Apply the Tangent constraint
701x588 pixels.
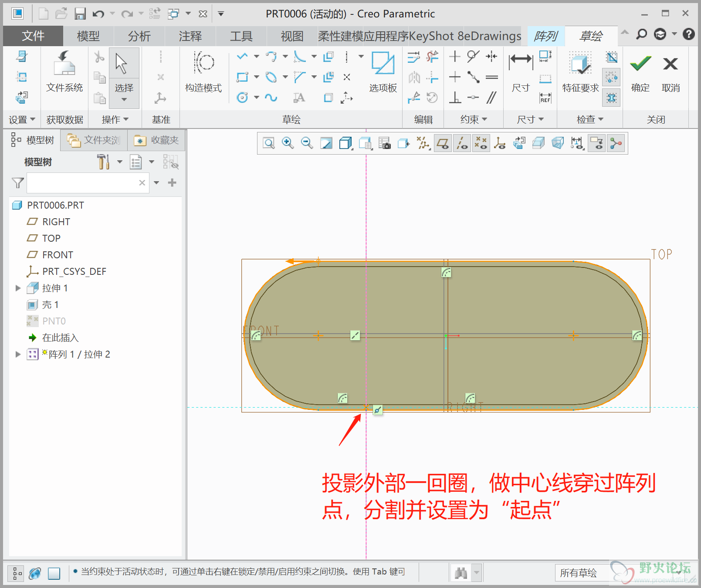[473, 56]
